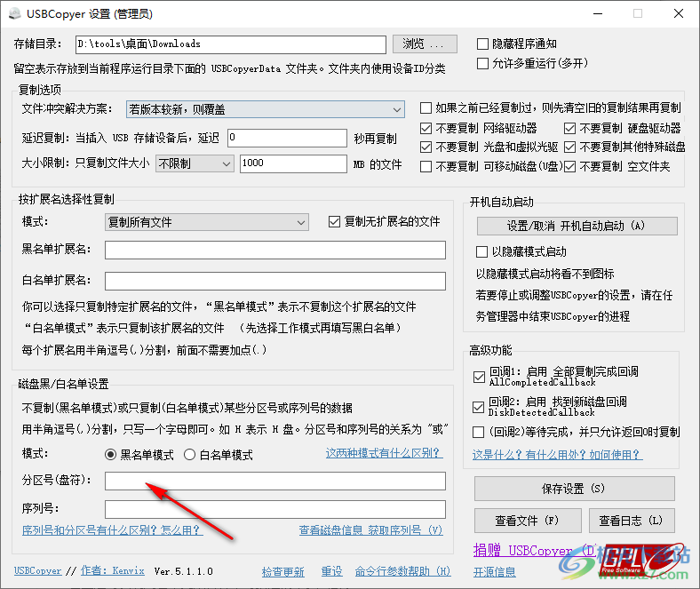
Task: Toggle 不要复制 硬盘驱动器 checkbox
Action: click(569, 129)
